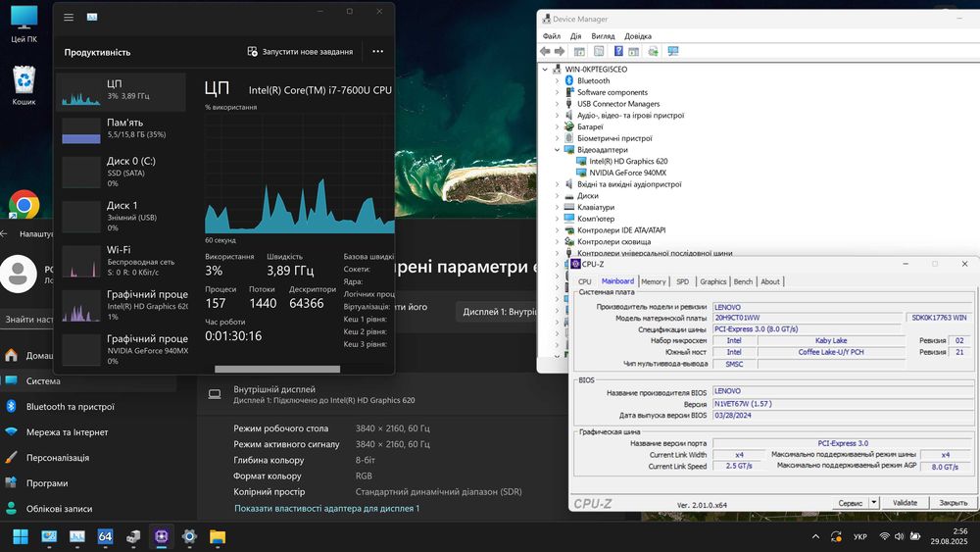Click the hamburger menu in Task Manager

[69, 18]
